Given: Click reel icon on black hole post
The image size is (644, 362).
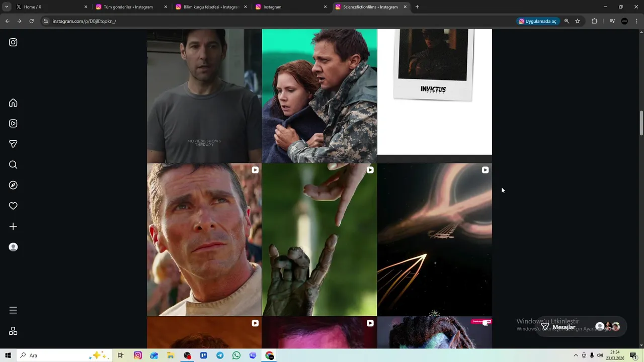Looking at the screenshot, I should pyautogui.click(x=485, y=170).
